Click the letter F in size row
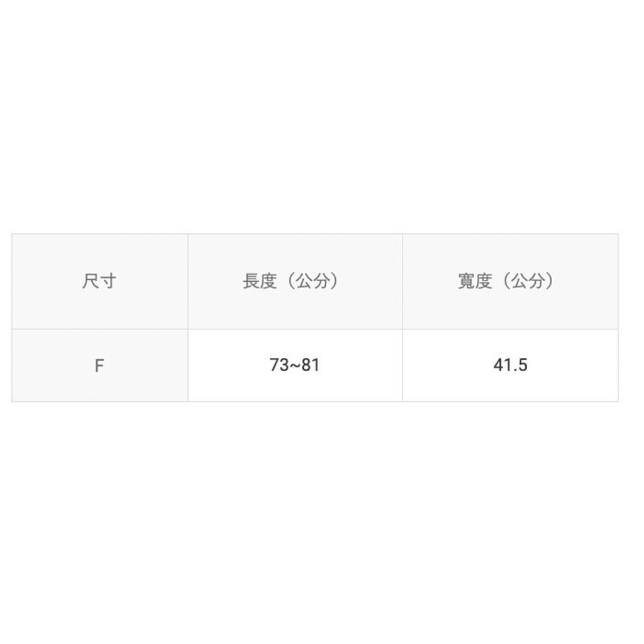Viewport: 644px width, 644px height. click(x=99, y=366)
